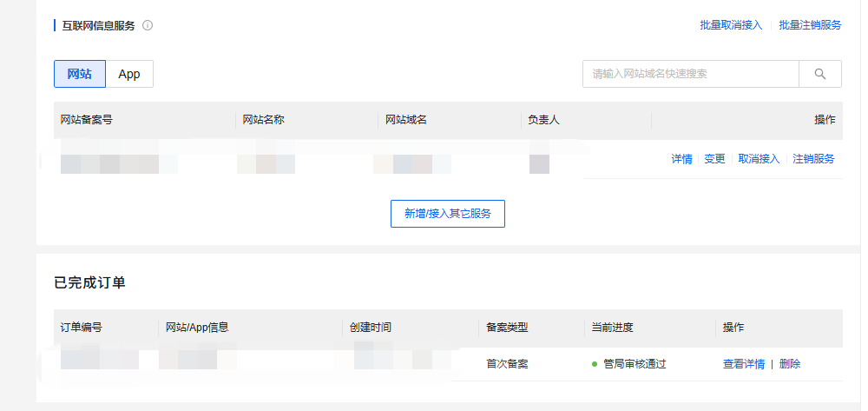Image resolution: width=868 pixels, height=411 pixels.
Task: Click the 创建时间 column header
Action: [370, 328]
